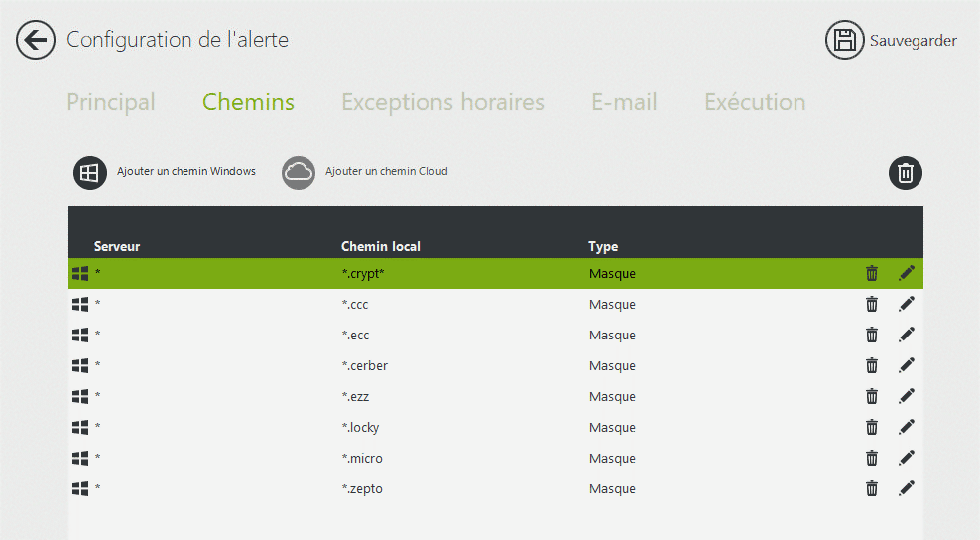Image resolution: width=980 pixels, height=540 pixels.
Task: Click the Ajouter un chemin Cloud label
Action: (x=386, y=171)
